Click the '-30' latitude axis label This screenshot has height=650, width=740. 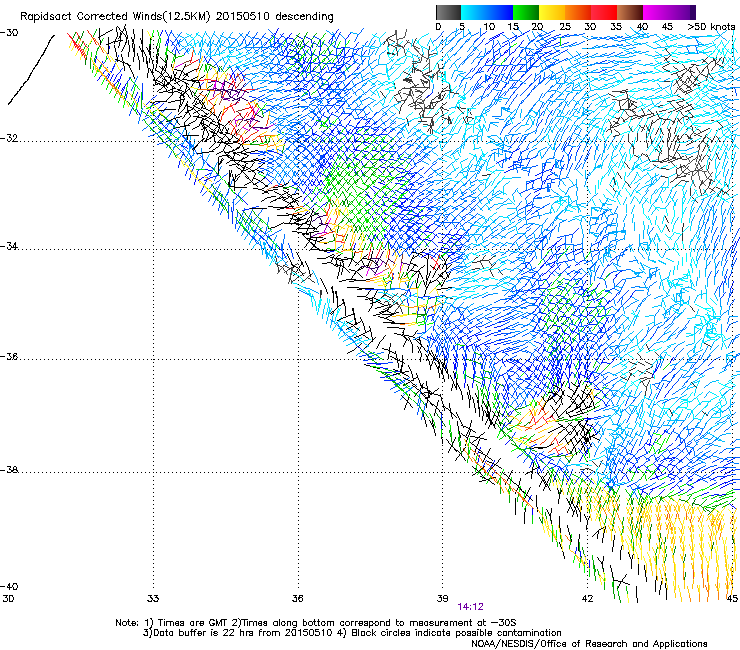tap(9, 33)
